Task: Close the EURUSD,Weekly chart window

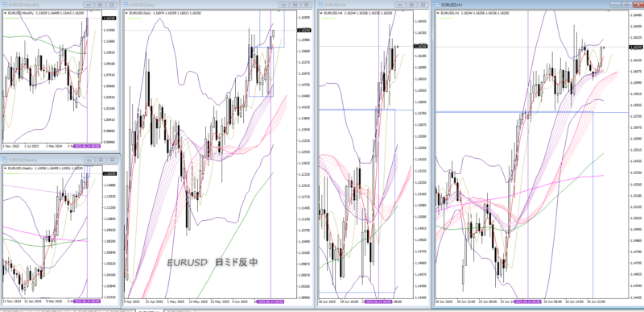Action: tap(111, 160)
